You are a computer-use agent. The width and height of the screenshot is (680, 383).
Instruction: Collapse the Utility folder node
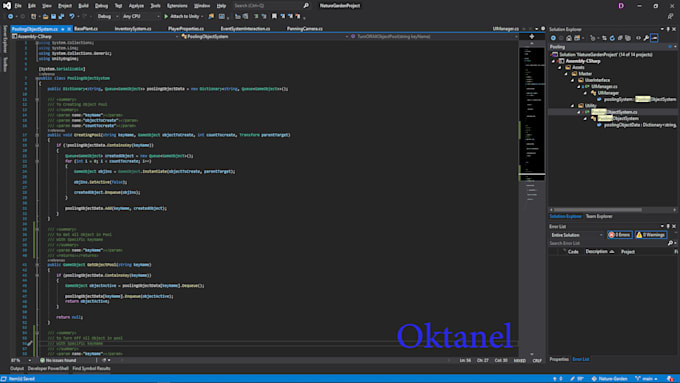572,105
